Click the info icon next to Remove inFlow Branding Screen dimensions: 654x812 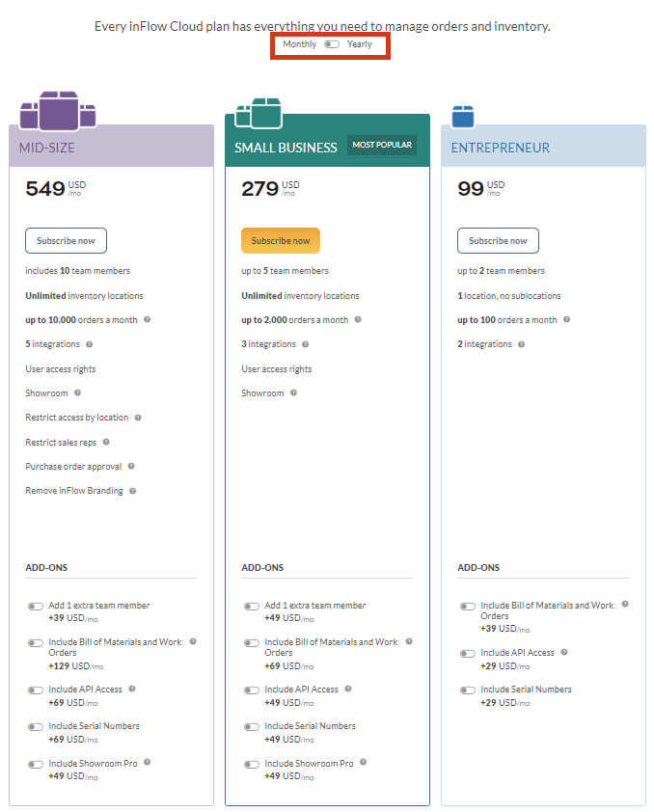[x=132, y=491]
